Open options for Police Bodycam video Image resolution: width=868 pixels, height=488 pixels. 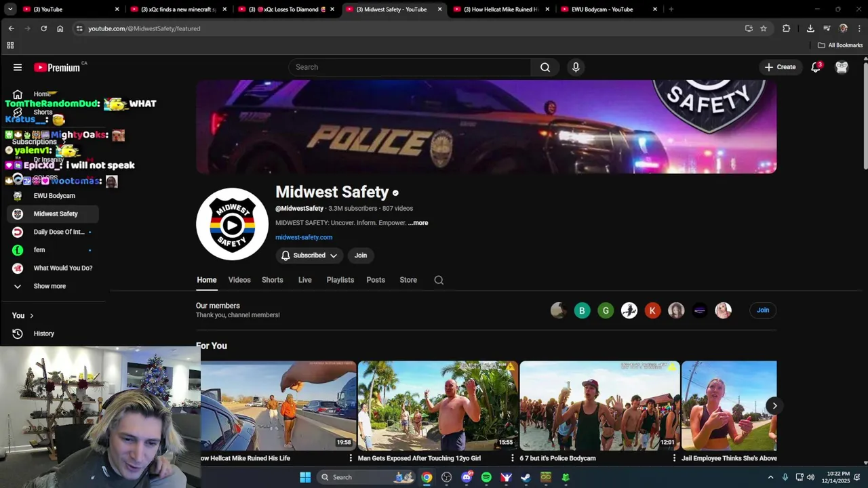(674, 458)
